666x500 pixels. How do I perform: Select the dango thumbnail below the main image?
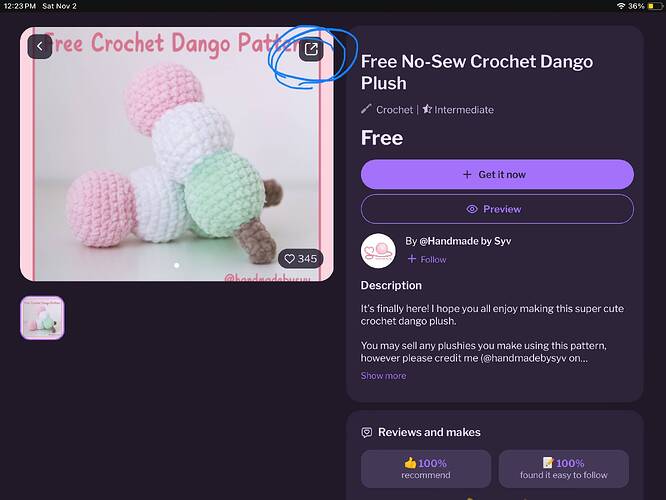(42, 318)
